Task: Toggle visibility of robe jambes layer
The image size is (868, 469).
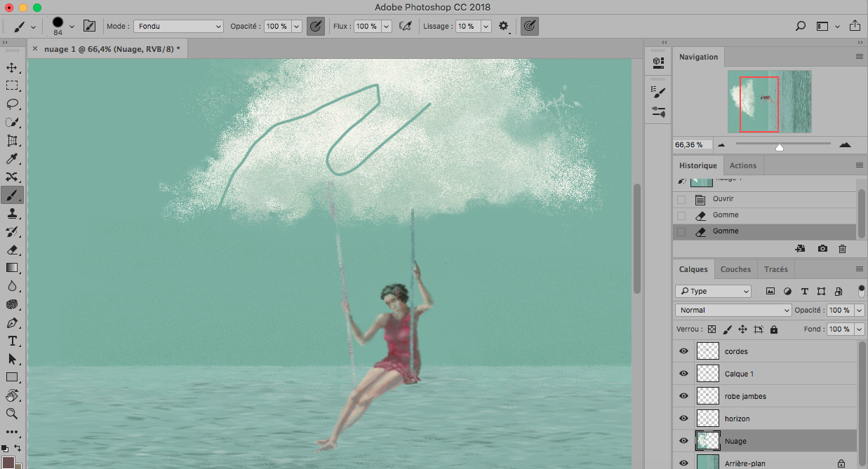Action: point(683,396)
